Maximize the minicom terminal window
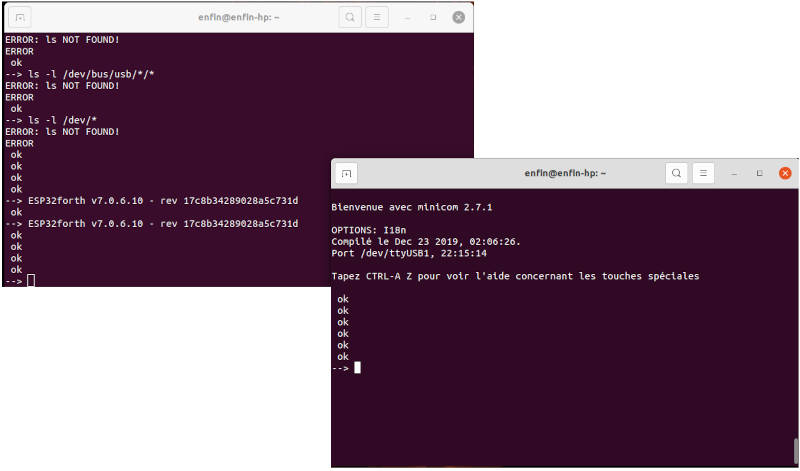The image size is (800, 471). [760, 173]
